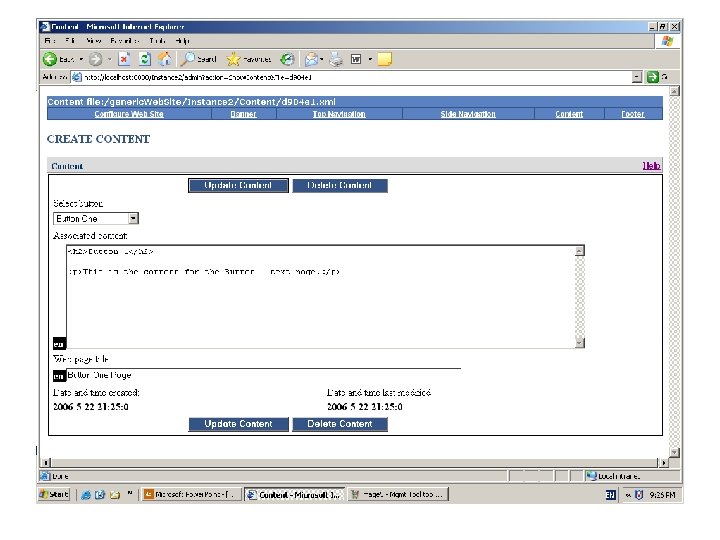This screenshot has width=720, height=540.
Task: Click the page vertical scrollbar up arrow
Action: point(675,91)
